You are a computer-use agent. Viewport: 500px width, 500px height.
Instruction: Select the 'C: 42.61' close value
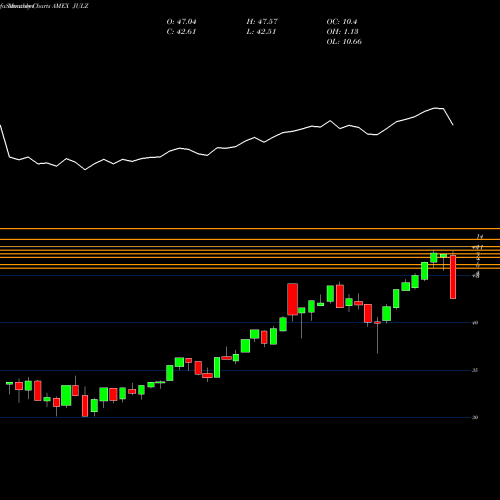[181, 32]
